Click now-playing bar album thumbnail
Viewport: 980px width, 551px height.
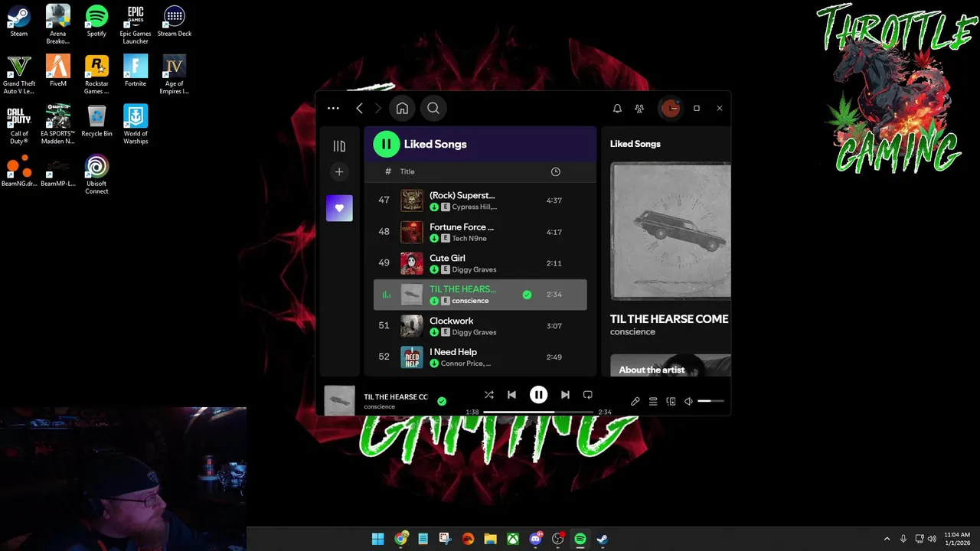339,400
